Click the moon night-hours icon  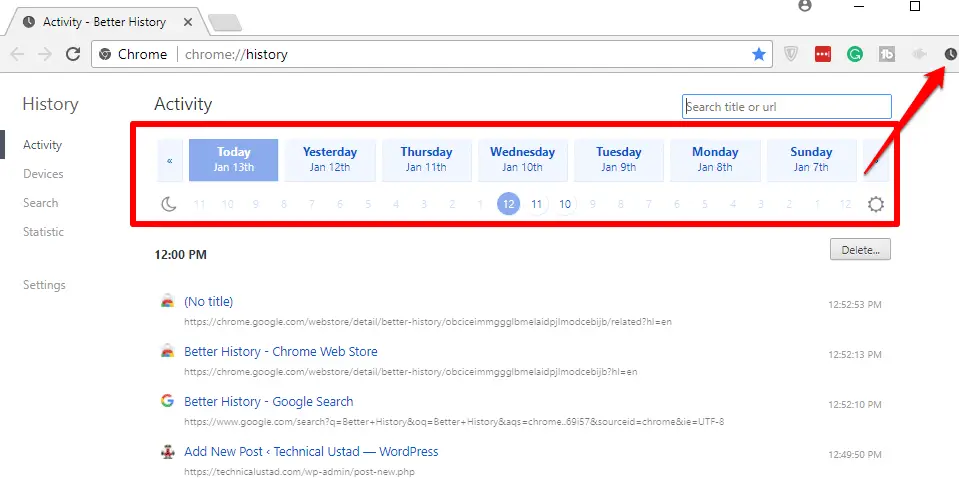(169, 204)
